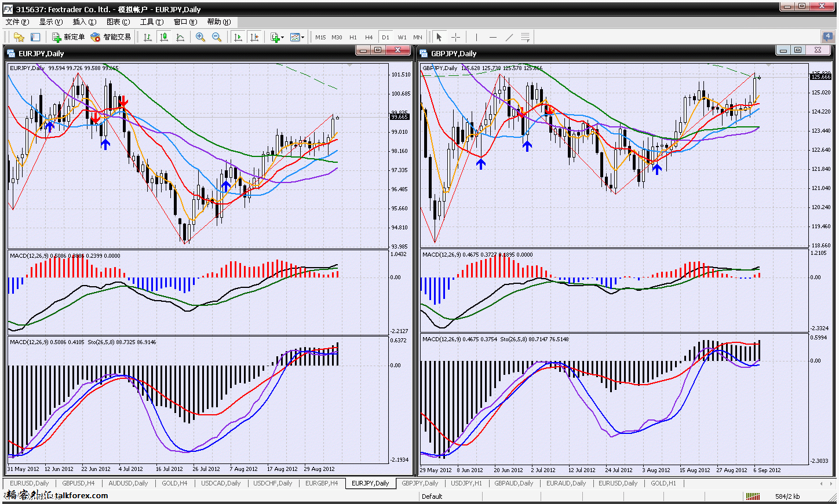Switch to the GBPJPY,Daily chart tab
This screenshot has height=504, width=839.
click(x=420, y=483)
